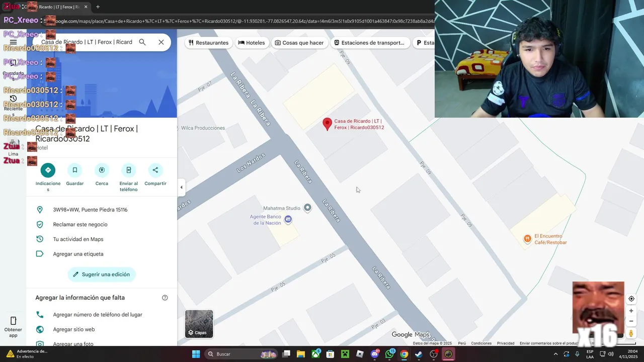Click the red Casa de Ricardo map pin
This screenshot has height=362, width=644.
pos(327,124)
